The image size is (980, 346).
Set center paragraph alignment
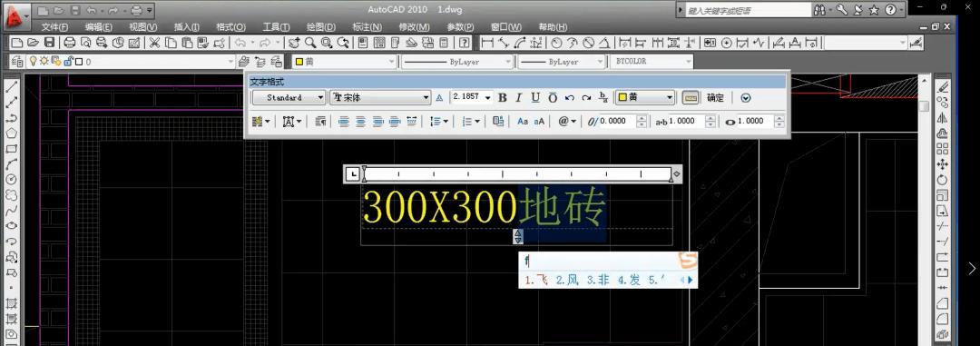pos(360,122)
